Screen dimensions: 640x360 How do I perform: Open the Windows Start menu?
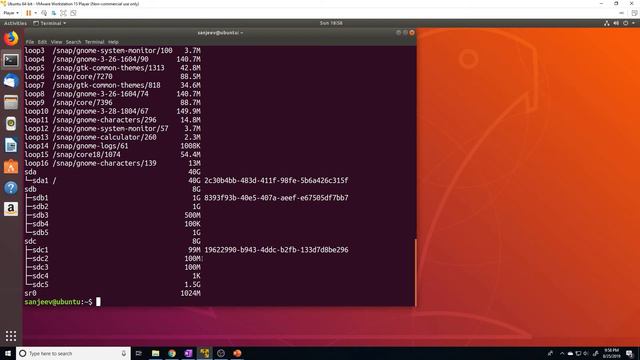tap(8, 353)
